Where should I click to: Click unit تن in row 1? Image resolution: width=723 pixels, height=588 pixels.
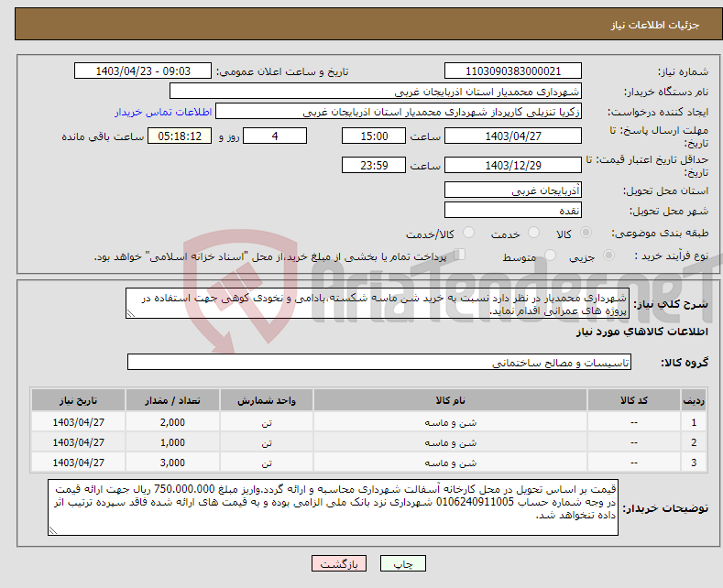(267, 422)
